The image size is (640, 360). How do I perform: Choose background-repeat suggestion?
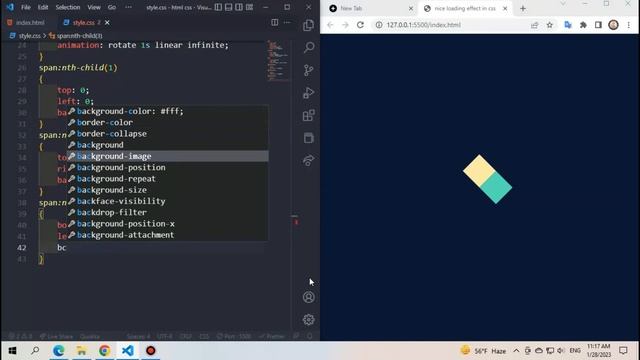168,179
